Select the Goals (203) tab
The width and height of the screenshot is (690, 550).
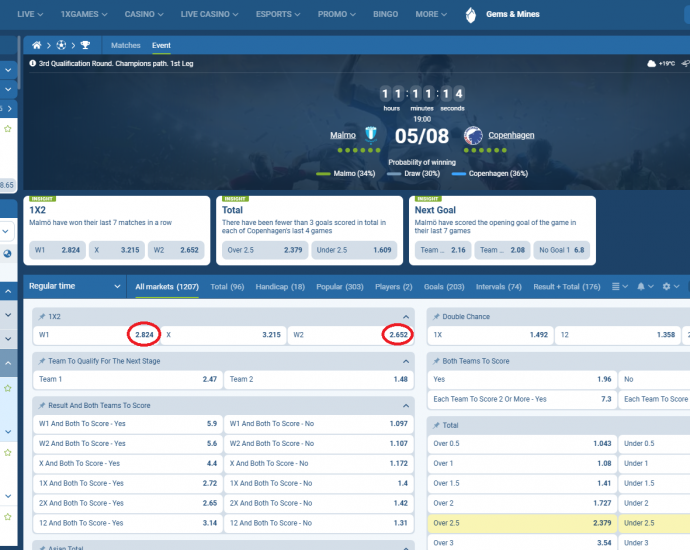pos(444,287)
